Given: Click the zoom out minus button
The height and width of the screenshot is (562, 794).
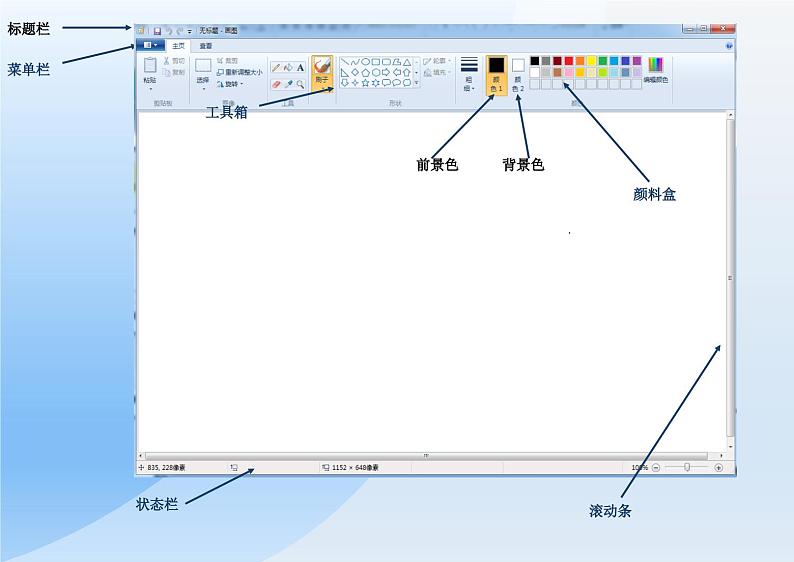Looking at the screenshot, I should [656, 467].
